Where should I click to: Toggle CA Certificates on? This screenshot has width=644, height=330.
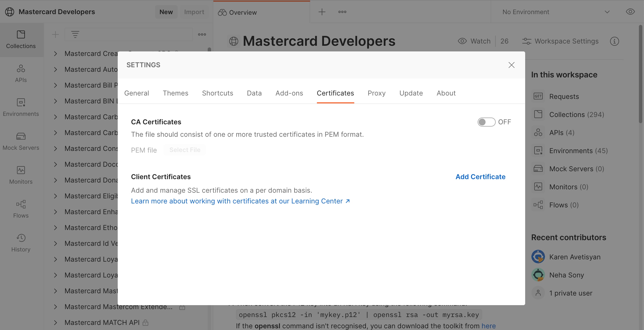[x=486, y=122]
